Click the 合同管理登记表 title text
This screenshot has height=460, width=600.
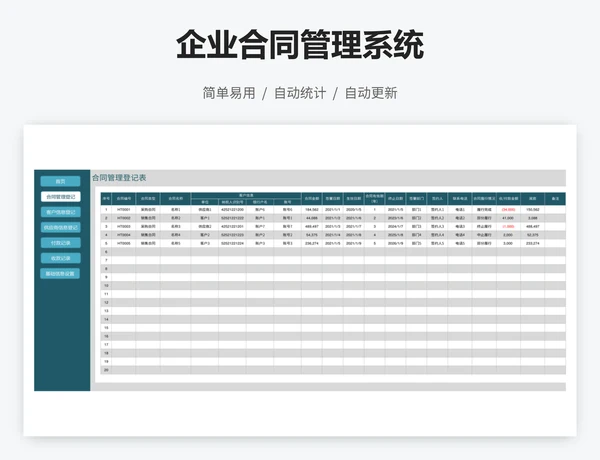119,178
